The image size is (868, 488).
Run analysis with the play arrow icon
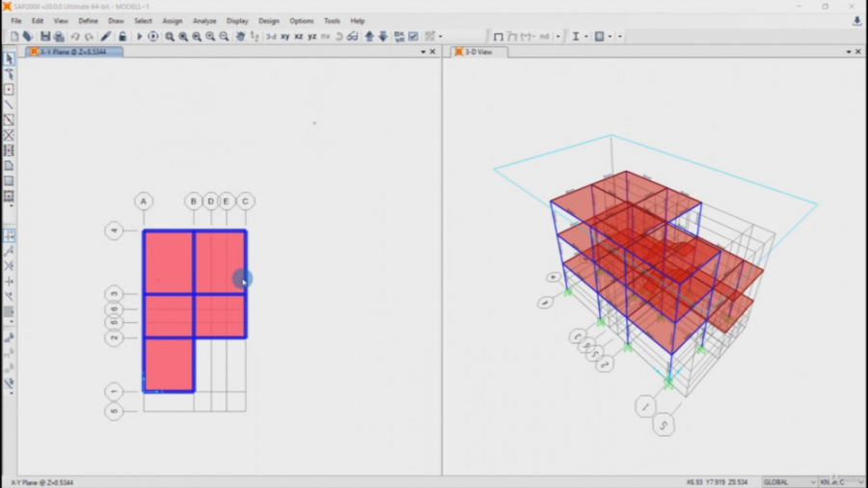click(x=139, y=37)
